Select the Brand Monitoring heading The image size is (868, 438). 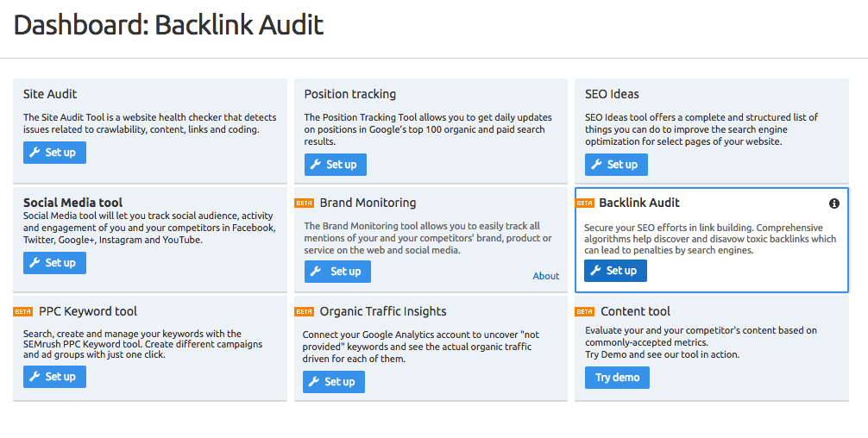[x=368, y=203]
